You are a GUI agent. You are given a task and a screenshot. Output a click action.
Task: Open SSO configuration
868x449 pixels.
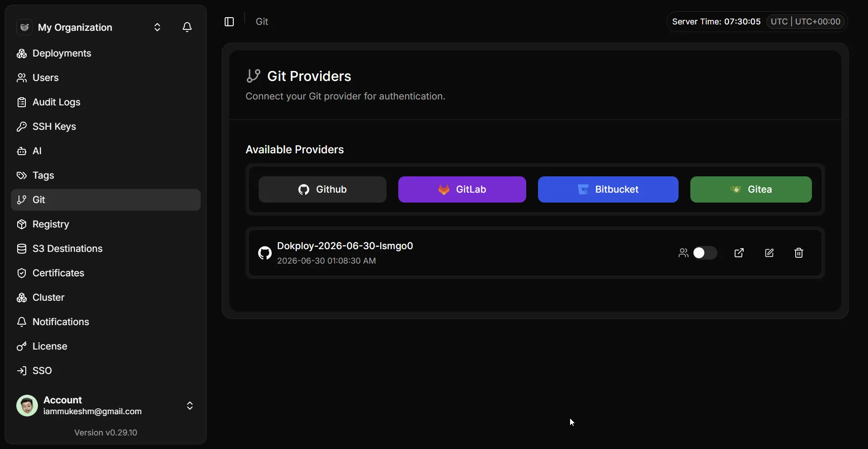click(x=106, y=371)
